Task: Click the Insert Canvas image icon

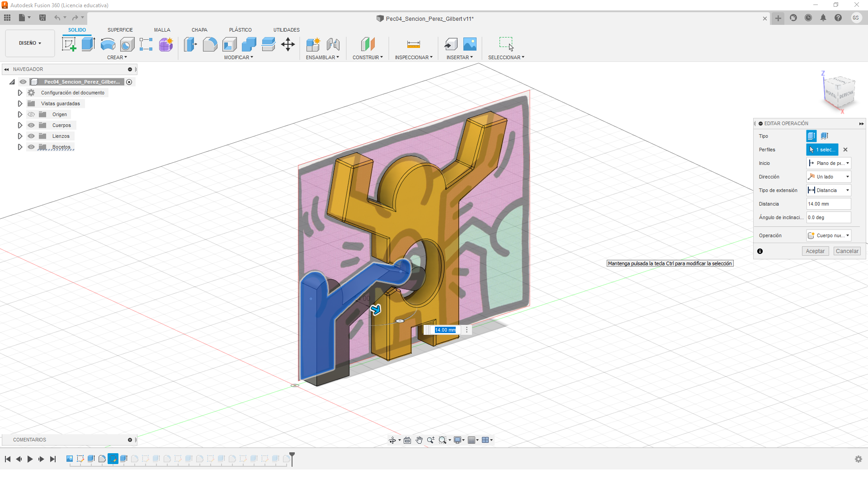Action: (470, 44)
